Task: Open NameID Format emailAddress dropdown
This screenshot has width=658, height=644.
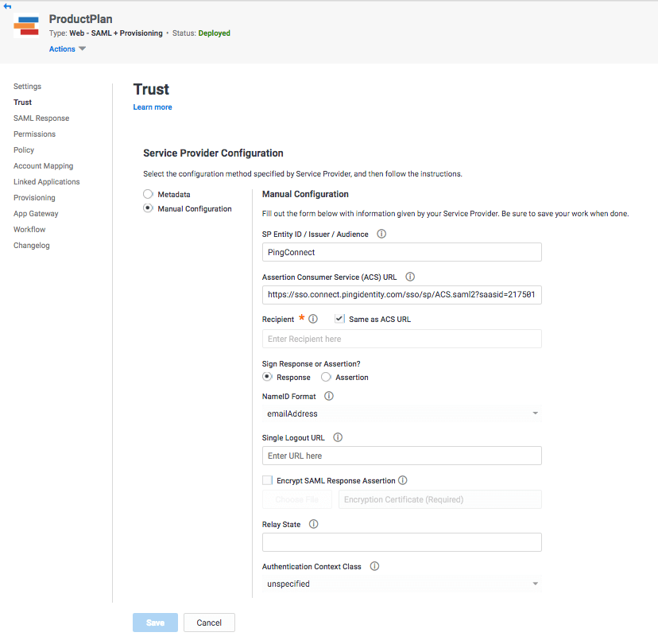Action: 401,413
